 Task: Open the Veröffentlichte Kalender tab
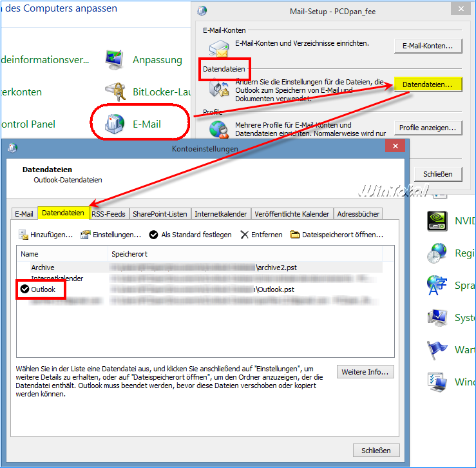[x=292, y=214]
